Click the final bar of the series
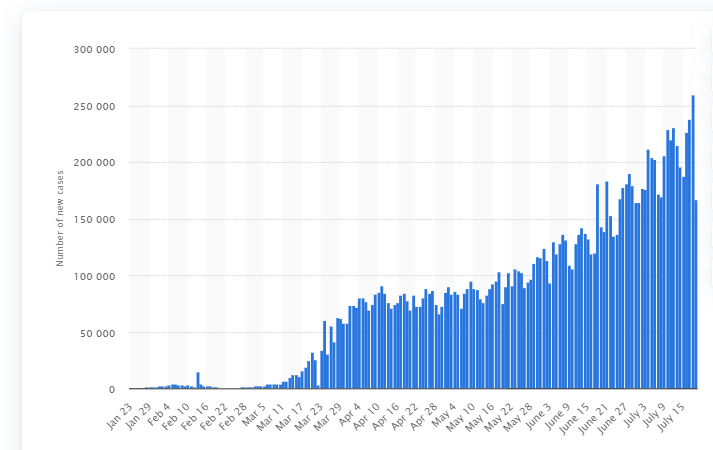 696,295
